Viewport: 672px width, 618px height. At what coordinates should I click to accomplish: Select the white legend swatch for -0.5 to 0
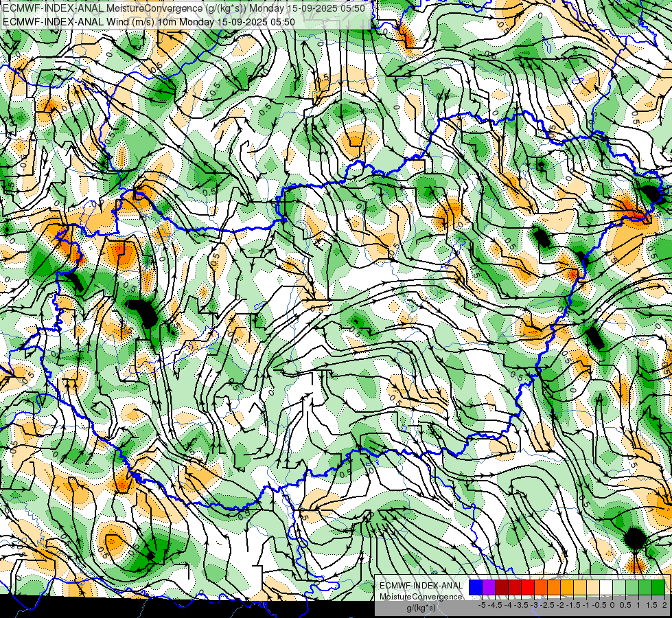point(606,588)
